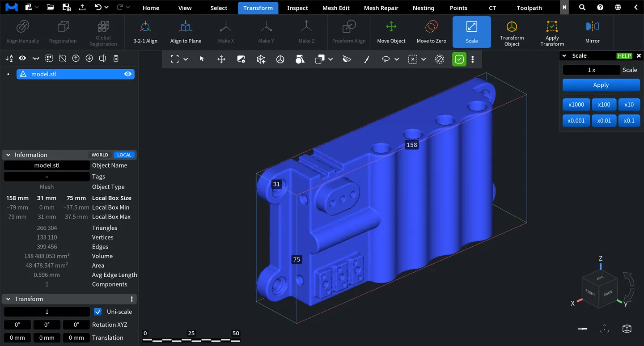Screen dimensions: 644x346
Task: Open the Mesh Repair tab
Action: [x=381, y=8]
